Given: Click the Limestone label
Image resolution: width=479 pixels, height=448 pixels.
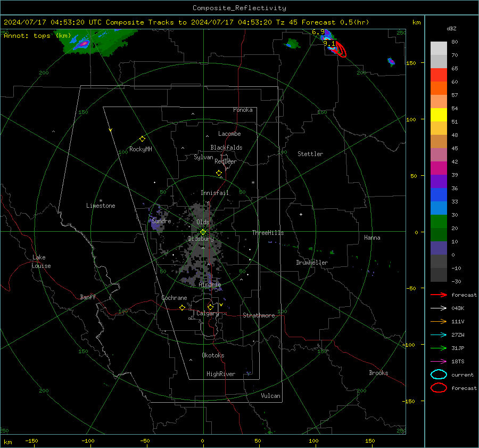Looking at the screenshot, I should pyautogui.click(x=101, y=206).
